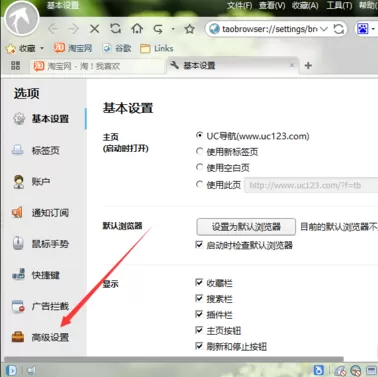Click the 设置为默认浏览器 button
The image size is (378, 377).
coord(246,227)
